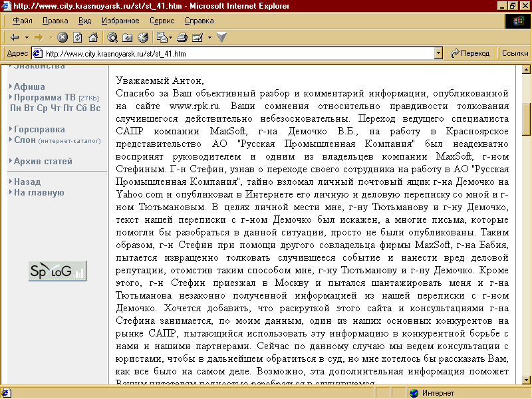Click the vertical scrollbar down arrow
The image size is (532, 399).
[x=526, y=380]
